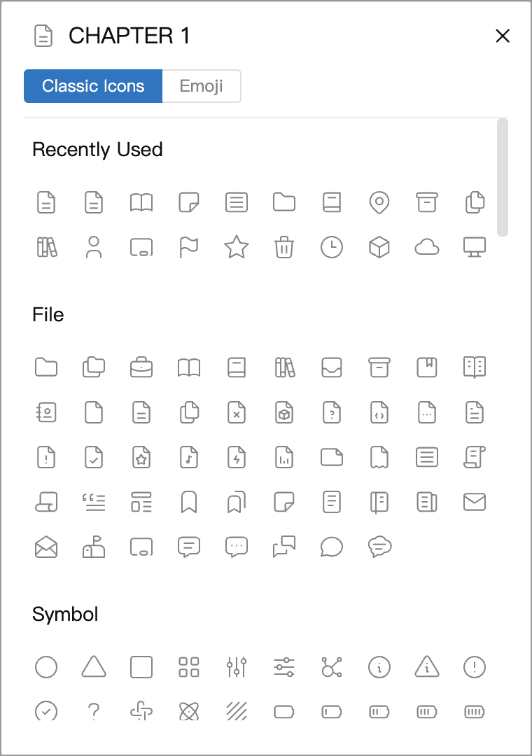Viewport: 532px width, 756px height.
Task: Click the scrollbar thumb on the icon list
Action: point(502,177)
